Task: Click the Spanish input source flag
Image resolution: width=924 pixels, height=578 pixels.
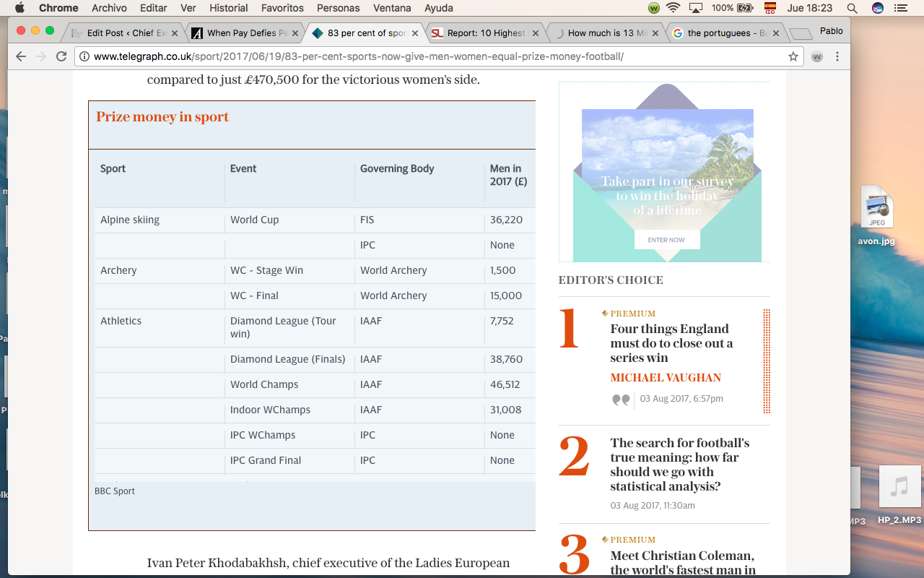Action: click(x=770, y=8)
